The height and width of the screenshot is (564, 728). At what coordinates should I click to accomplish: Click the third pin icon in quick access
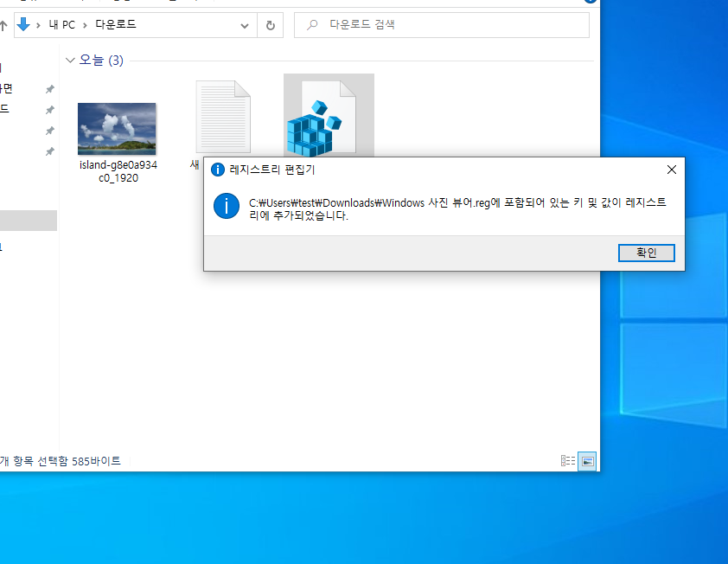click(x=49, y=131)
